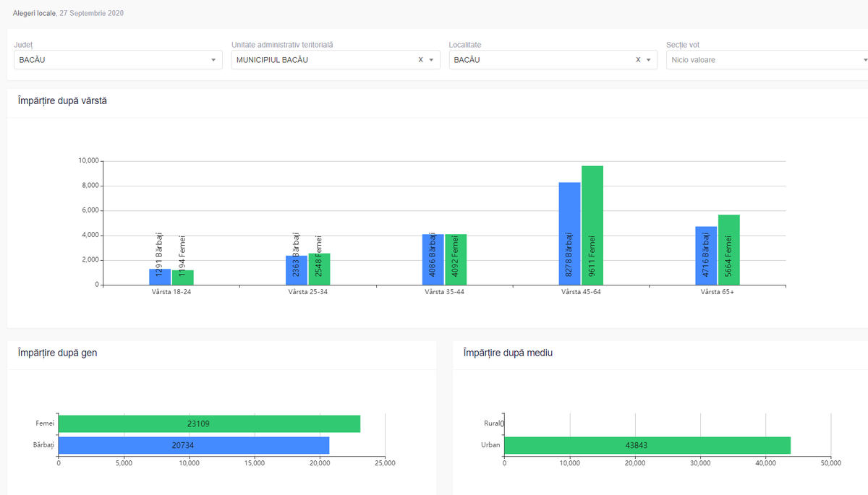Viewport: 868px width, 495px height.
Task: Click the blue Bărbați bar for Vârsta 35-44
Action: (x=433, y=259)
